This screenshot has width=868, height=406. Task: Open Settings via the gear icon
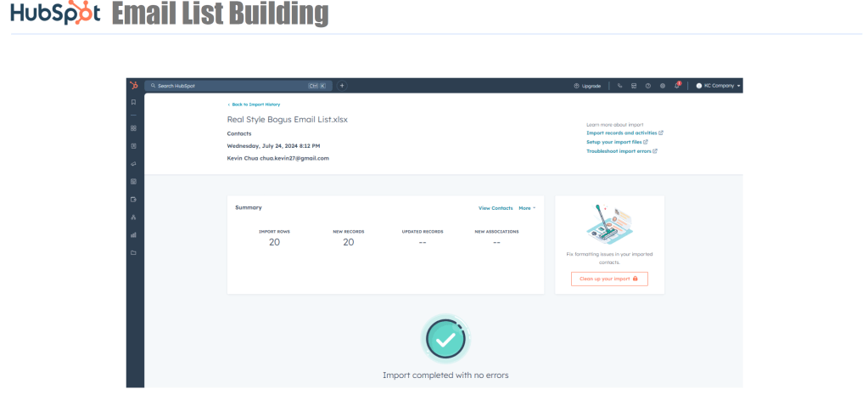click(662, 86)
